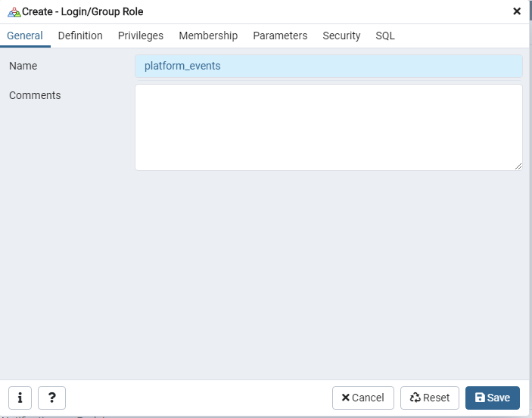Switch to the Security tab

pyautogui.click(x=341, y=36)
